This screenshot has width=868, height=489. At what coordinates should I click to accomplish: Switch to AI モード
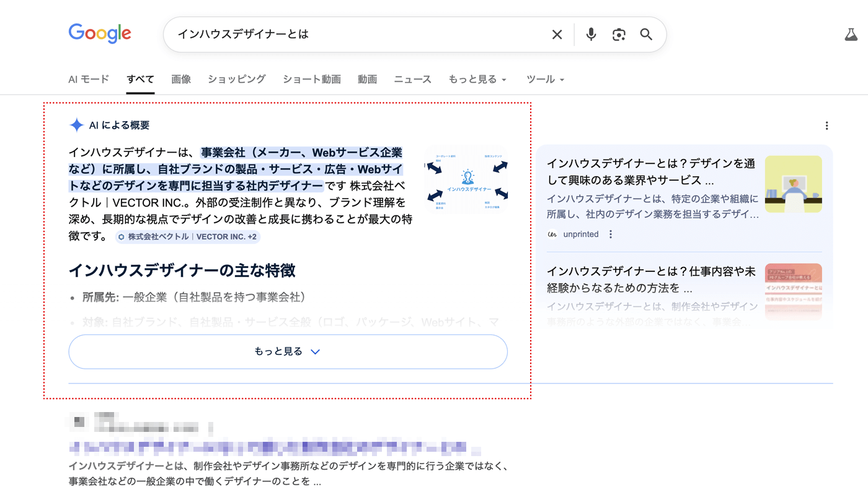(x=89, y=79)
